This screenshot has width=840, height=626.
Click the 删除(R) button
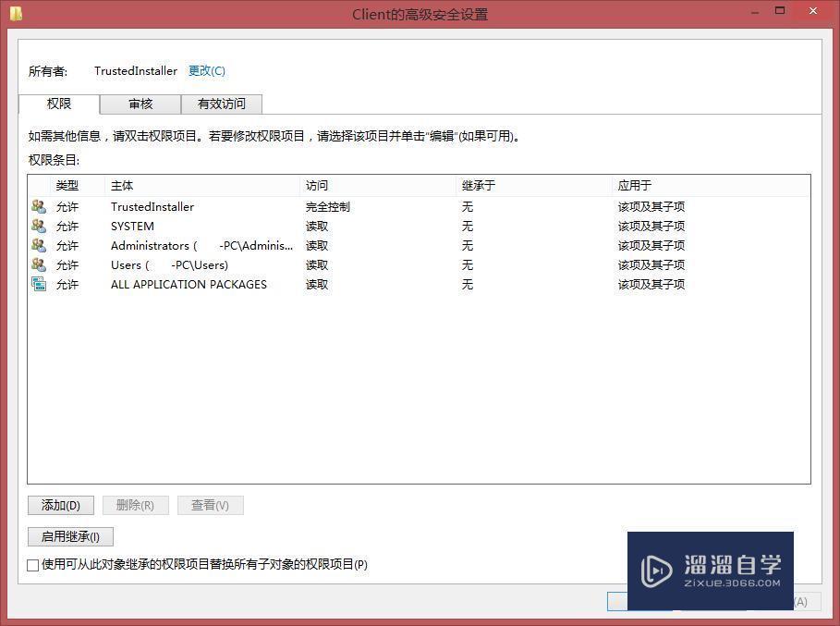tap(135, 505)
